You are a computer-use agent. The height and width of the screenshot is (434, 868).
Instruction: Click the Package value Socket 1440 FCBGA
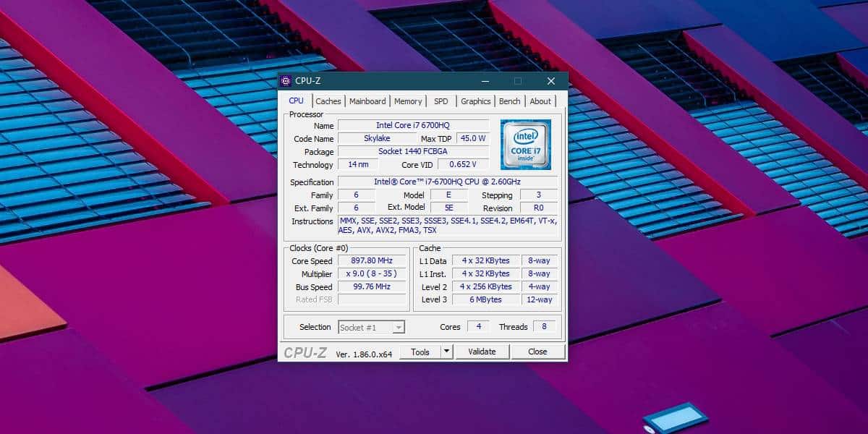(x=413, y=151)
